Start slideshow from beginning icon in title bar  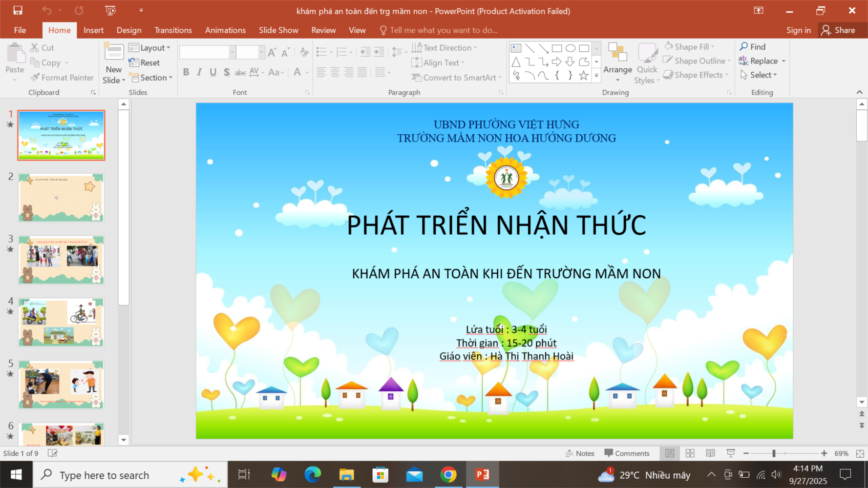(x=110, y=11)
